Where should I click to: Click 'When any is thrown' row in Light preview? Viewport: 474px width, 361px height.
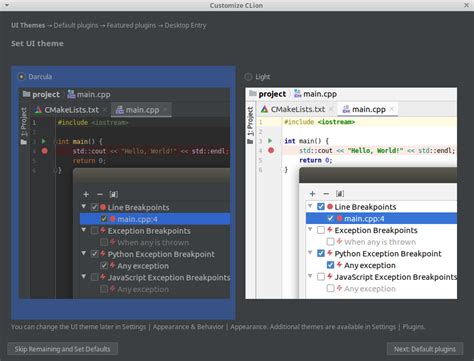click(x=381, y=242)
